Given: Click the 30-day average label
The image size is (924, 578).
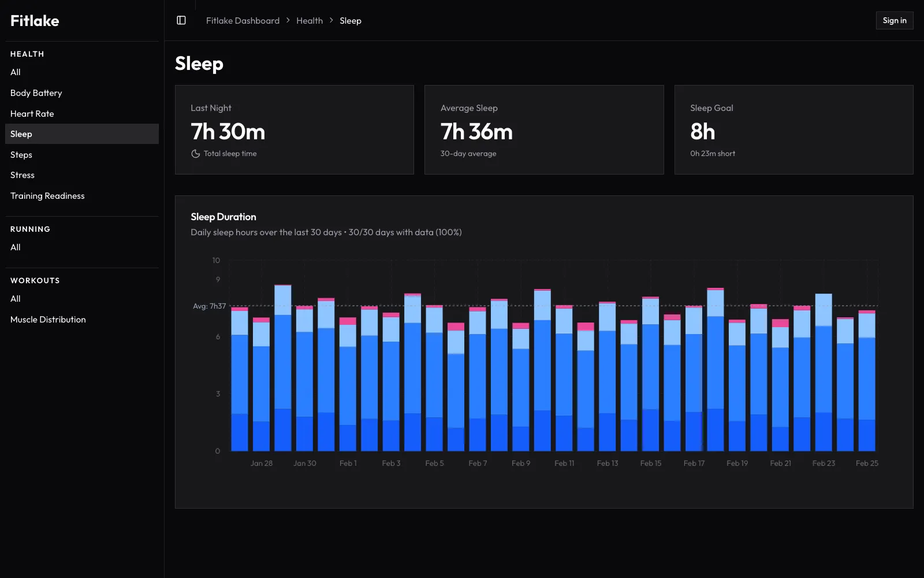Looking at the screenshot, I should (x=468, y=154).
